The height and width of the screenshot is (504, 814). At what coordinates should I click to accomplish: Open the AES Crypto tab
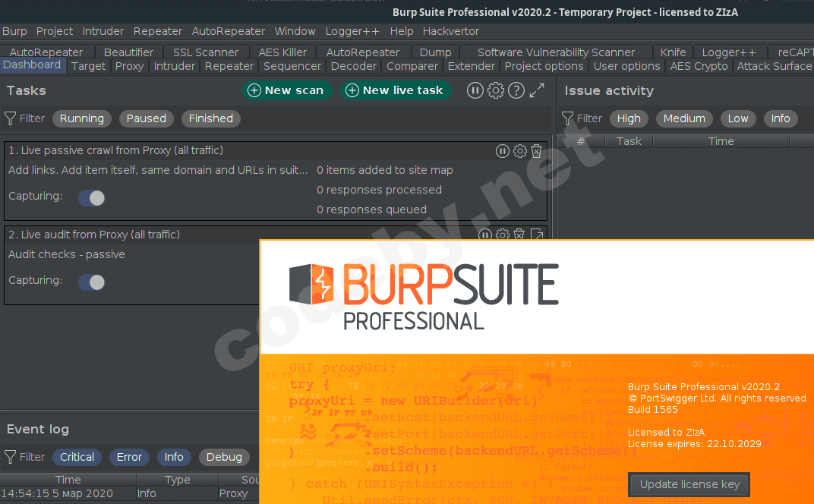point(699,67)
